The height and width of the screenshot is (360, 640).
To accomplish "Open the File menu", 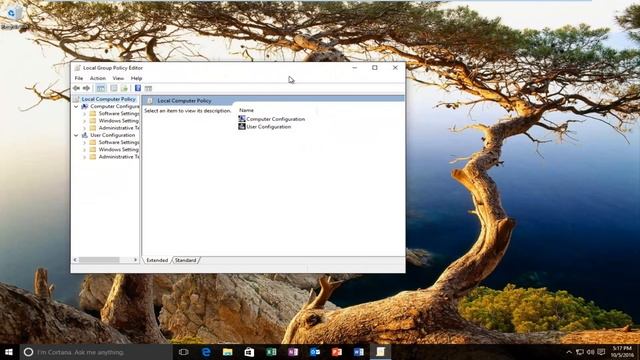I will point(79,78).
